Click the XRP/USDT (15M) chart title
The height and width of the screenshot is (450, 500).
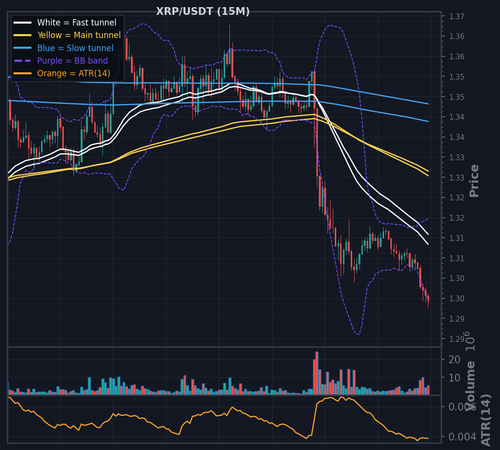coord(203,11)
